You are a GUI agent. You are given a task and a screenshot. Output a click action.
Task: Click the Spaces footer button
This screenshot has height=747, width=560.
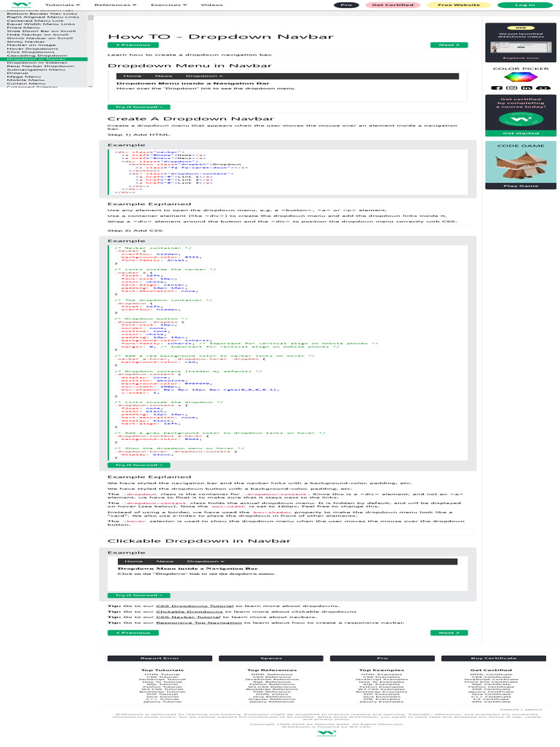[x=271, y=659]
